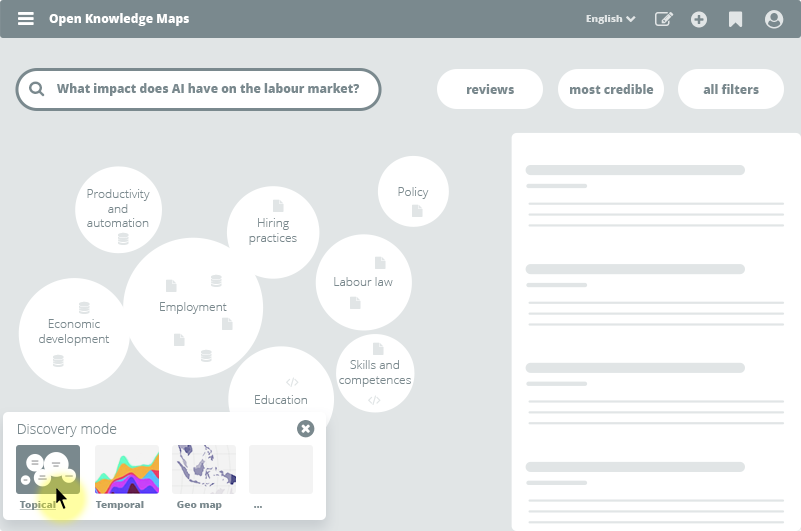Click the search magnifier icon

37,89
